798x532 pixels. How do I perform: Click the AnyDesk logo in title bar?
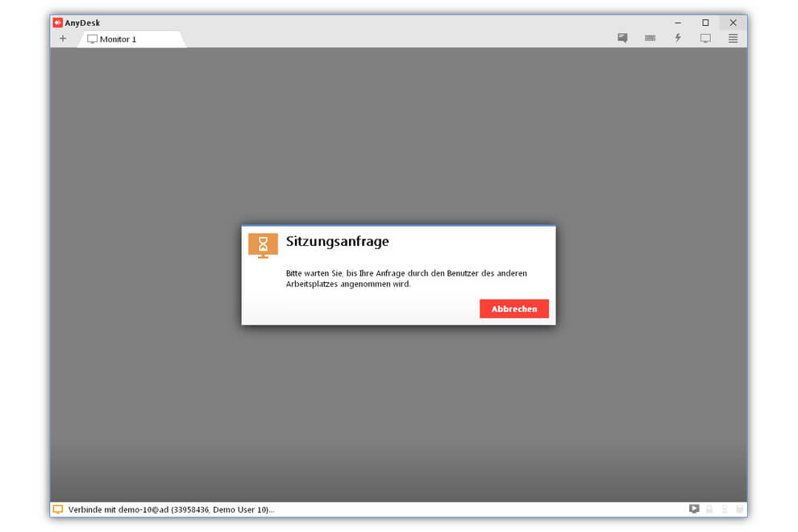(x=58, y=23)
